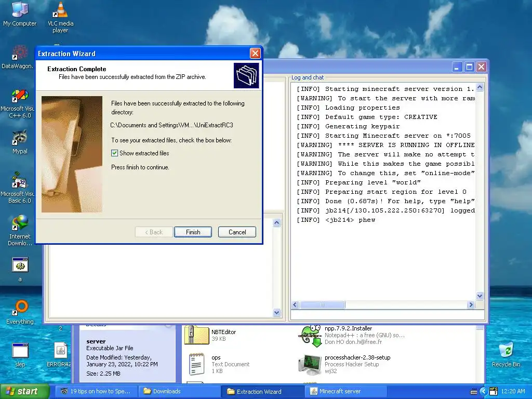Click the language bar keyboard tray icon

click(x=474, y=392)
